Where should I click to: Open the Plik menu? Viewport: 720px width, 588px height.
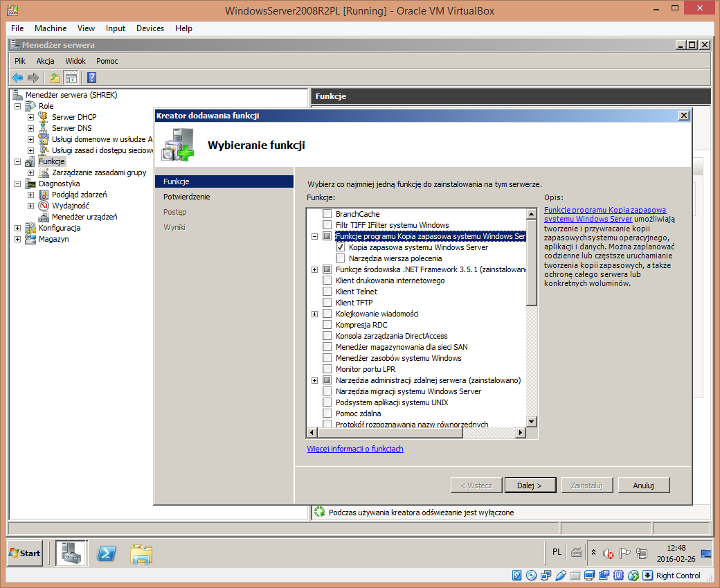20,61
